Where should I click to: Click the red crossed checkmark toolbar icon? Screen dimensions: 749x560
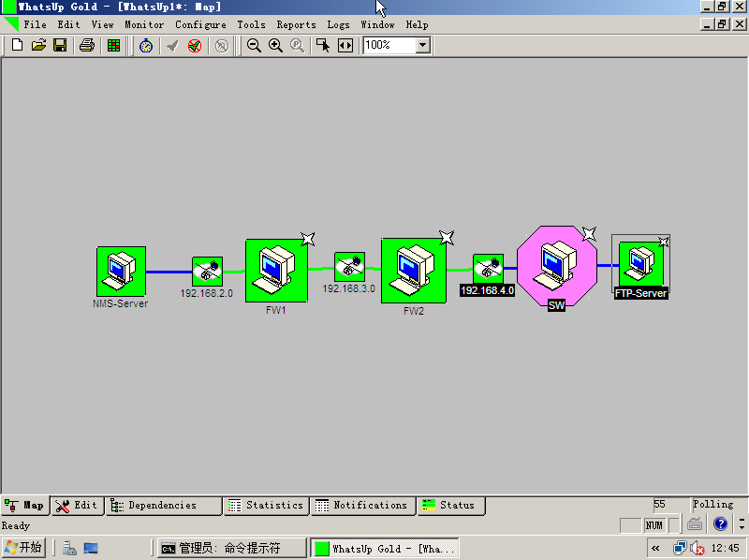tap(195, 46)
